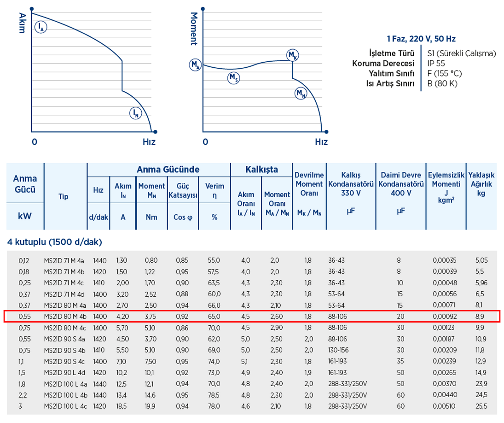Viewport: 504px width, 423px height.
Task: Click the "Hız" label under the Akım chart
Action: [x=149, y=142]
